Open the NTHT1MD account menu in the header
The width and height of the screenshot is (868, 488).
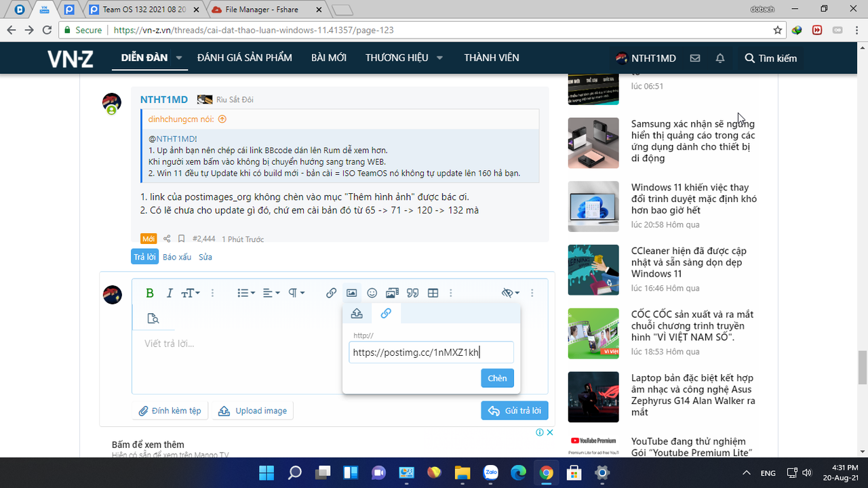point(646,58)
